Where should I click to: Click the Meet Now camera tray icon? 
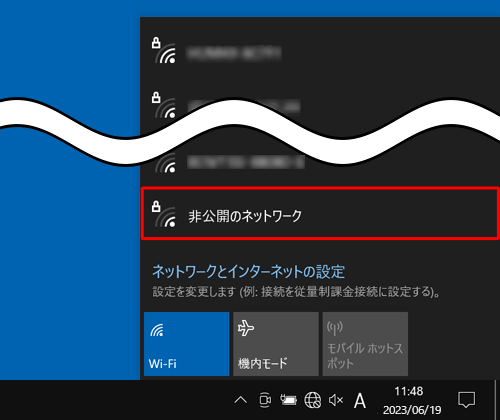(x=265, y=400)
